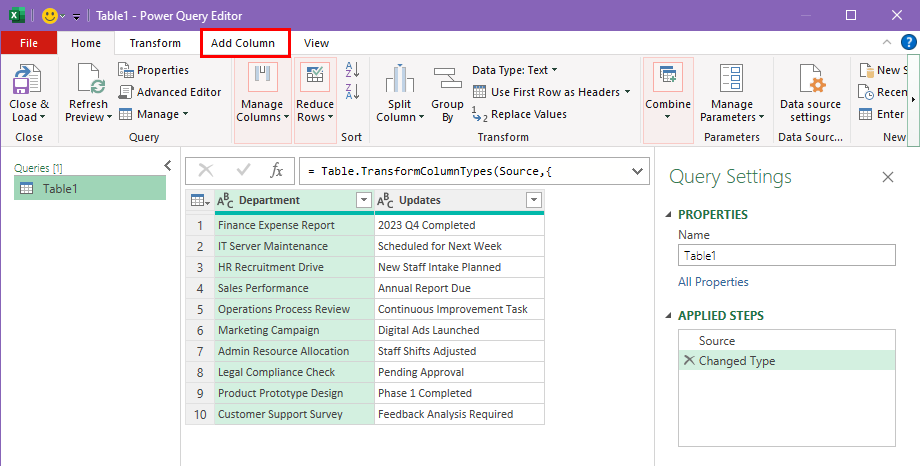Click the Reduce Rows icon
Screen dimensions: 920x466
[x=315, y=77]
